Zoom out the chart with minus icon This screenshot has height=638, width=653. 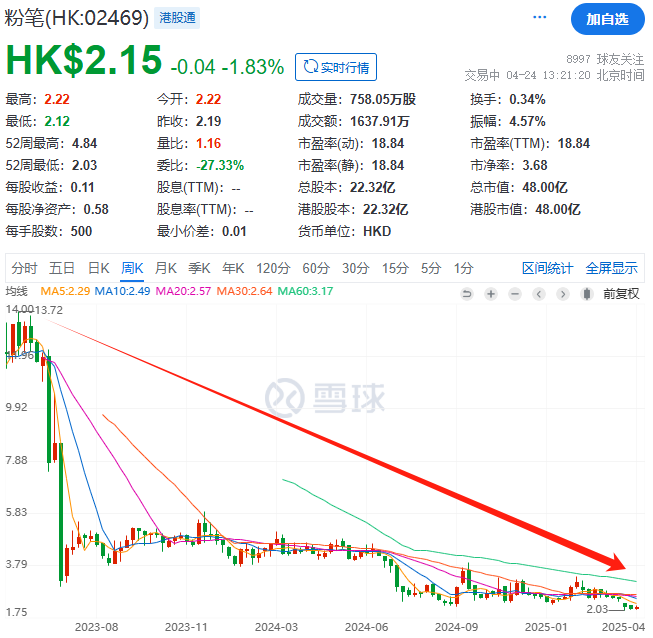point(515,293)
